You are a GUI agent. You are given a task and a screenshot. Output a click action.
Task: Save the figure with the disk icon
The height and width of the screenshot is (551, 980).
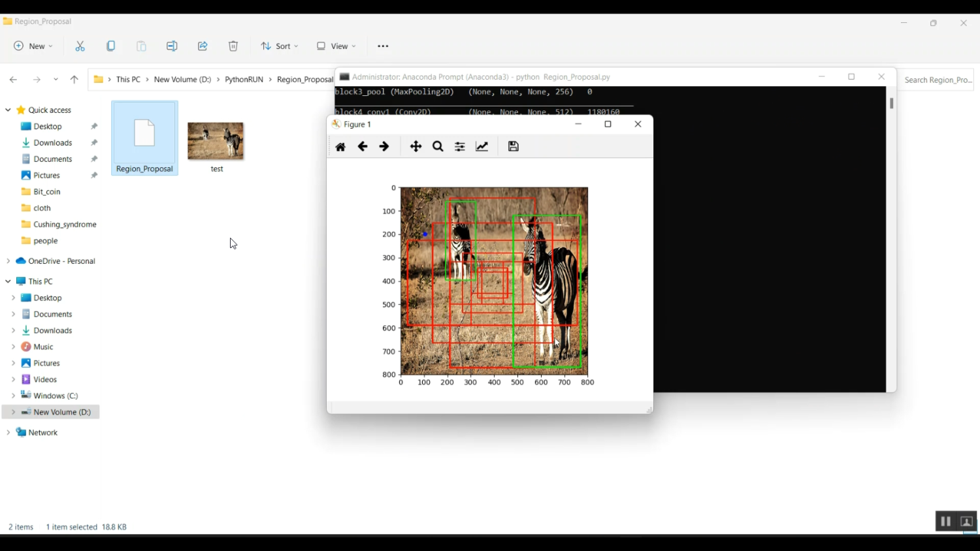[x=514, y=148]
